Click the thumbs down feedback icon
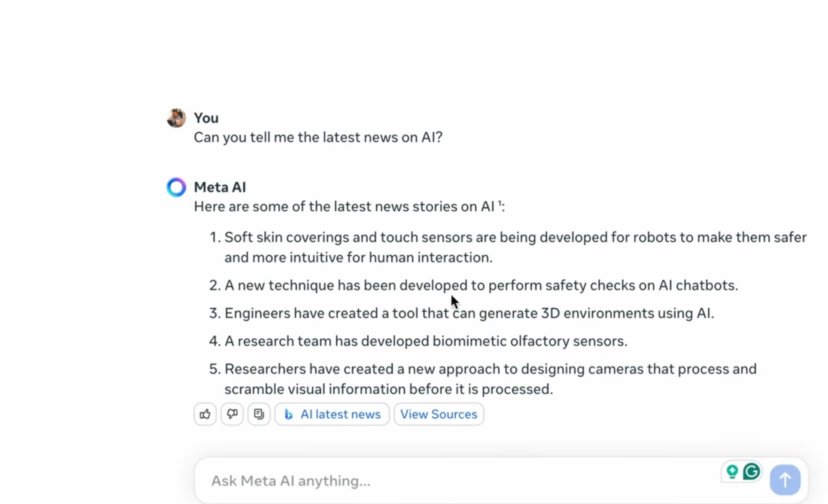This screenshot has height=504, width=828. pos(232,414)
